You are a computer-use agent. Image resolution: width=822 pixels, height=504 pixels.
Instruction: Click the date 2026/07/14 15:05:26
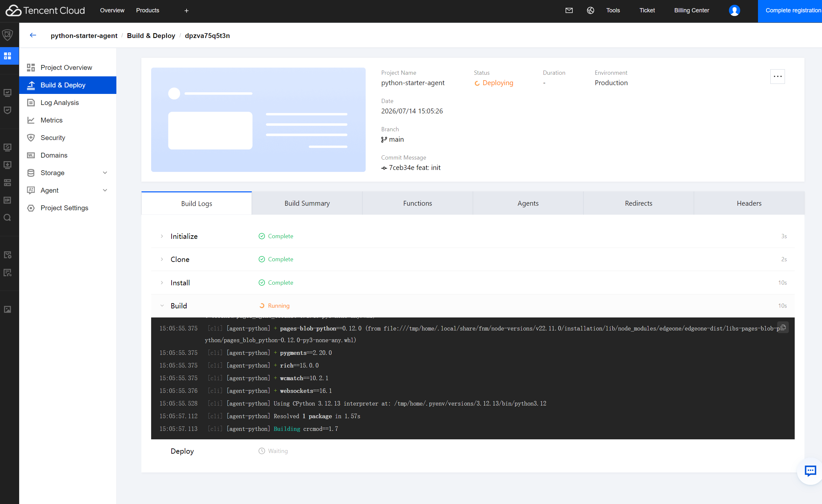coord(412,111)
